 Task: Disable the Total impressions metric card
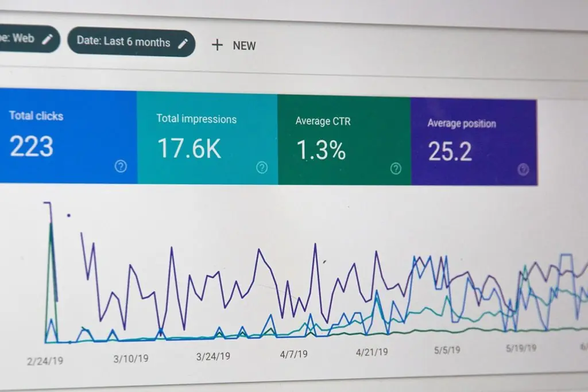(207, 138)
